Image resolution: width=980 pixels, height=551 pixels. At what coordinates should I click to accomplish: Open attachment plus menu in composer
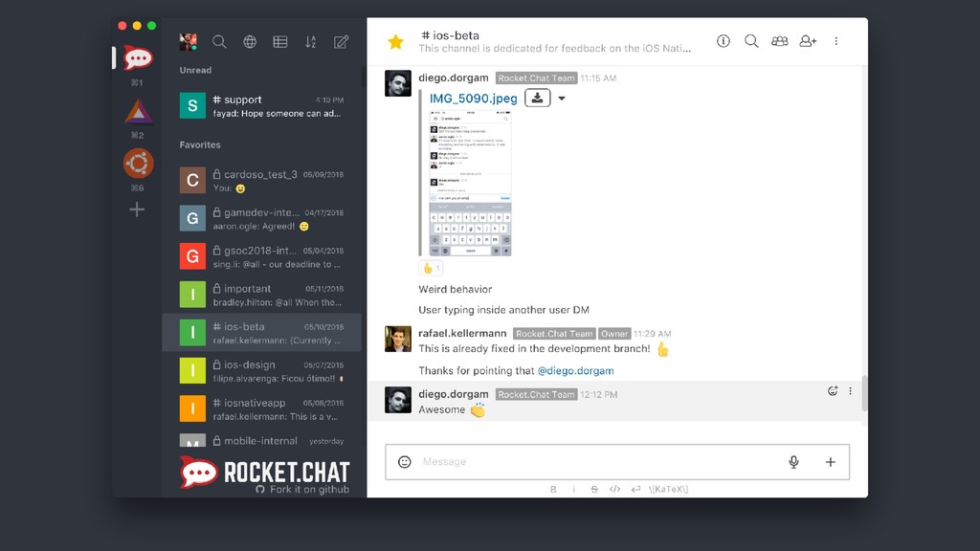point(830,462)
